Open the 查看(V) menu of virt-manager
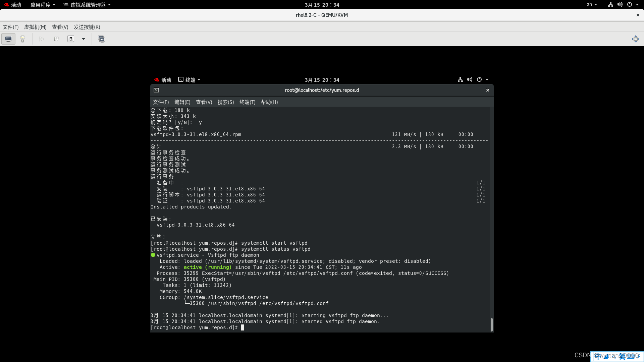Screen dimensions: 644x362 click(x=60, y=27)
